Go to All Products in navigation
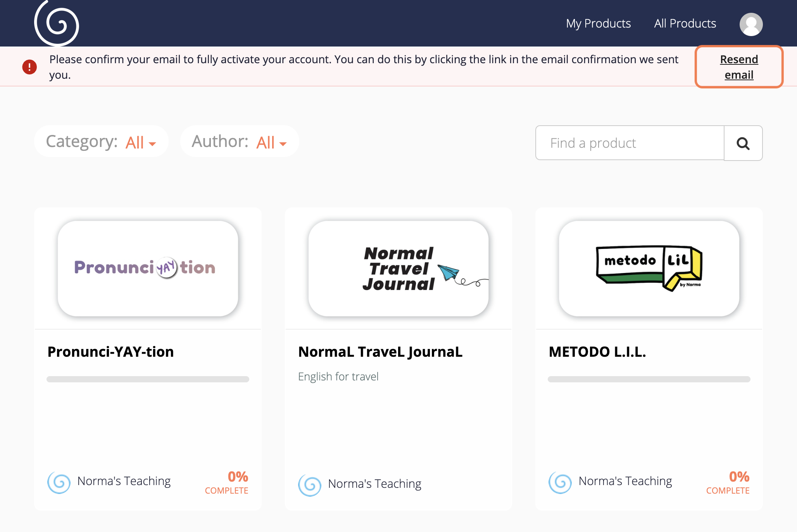This screenshot has height=532, width=797. 685,23
